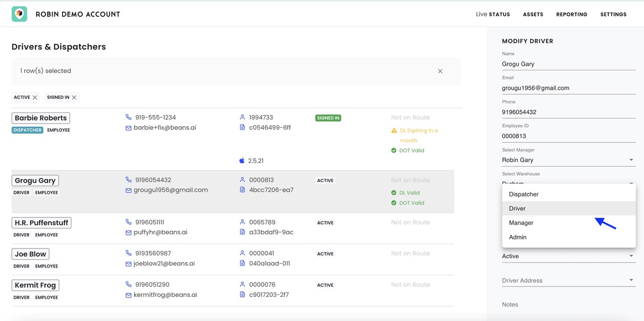This screenshot has height=321, width=644.
Task: Click Grogu Gary's DOT Valid checkmark icon
Action: click(394, 203)
